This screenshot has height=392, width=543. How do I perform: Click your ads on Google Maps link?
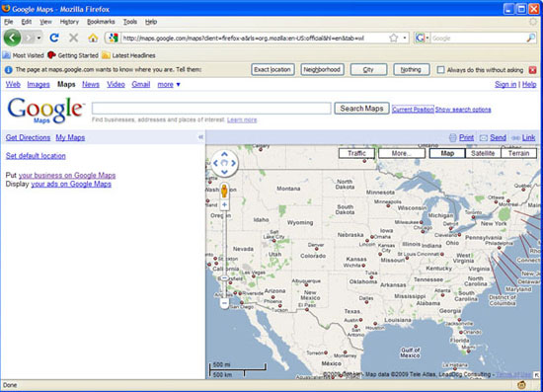[x=71, y=185]
